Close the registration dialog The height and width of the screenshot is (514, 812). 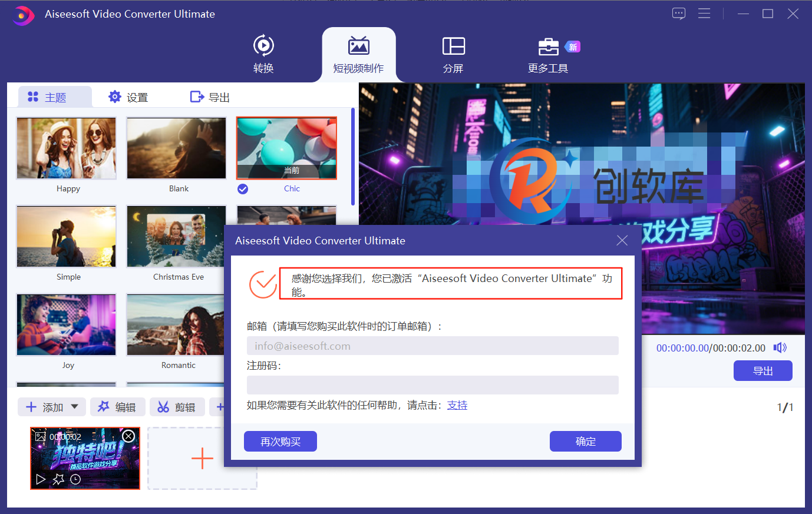pyautogui.click(x=622, y=240)
